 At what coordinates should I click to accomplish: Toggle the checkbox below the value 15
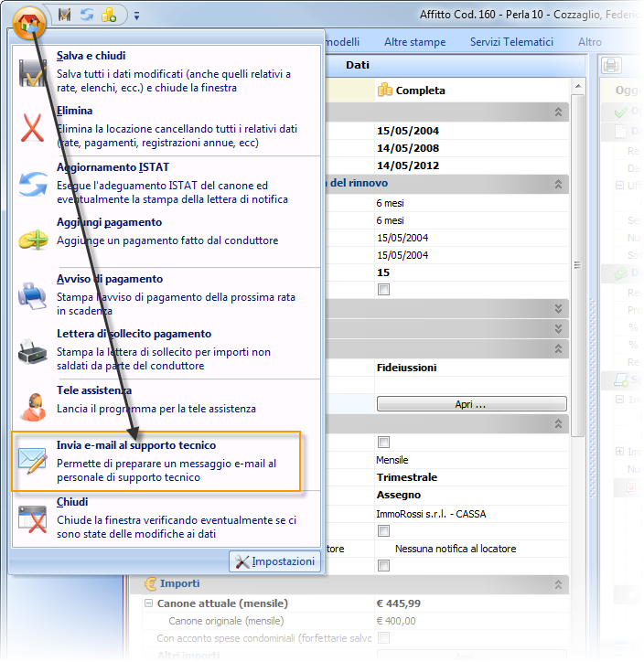point(383,290)
